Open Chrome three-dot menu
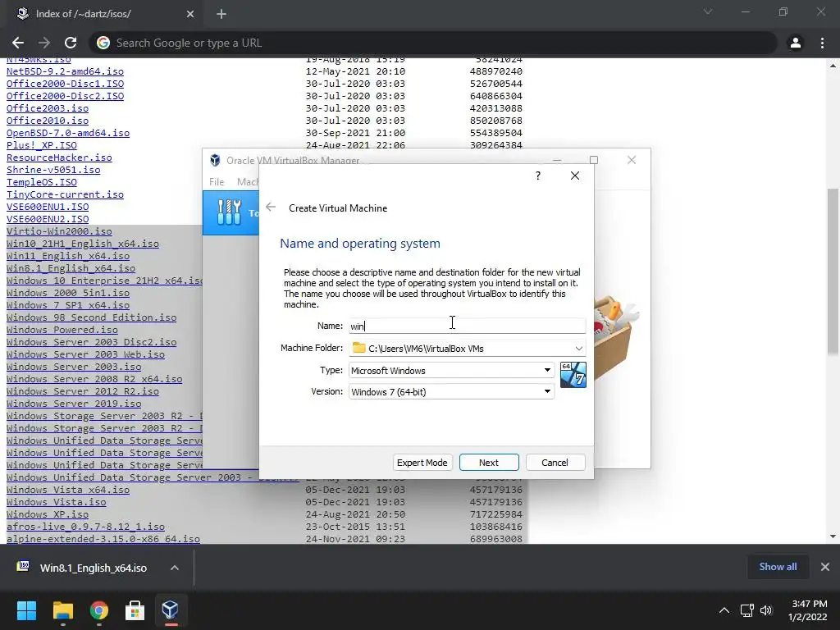Screen dimensions: 840x630 822,43
